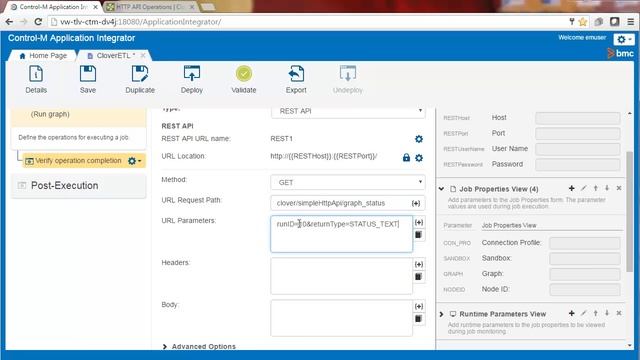Select Verify operation completion step

pos(78,161)
